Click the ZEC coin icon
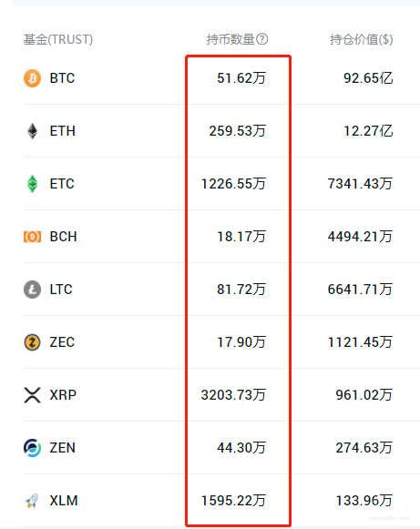The height and width of the screenshot is (529, 420). tap(32, 342)
